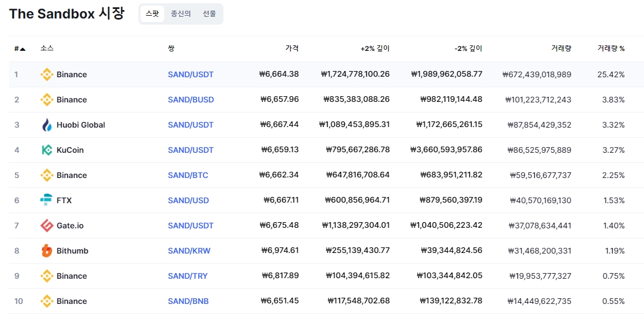Click the depth value ₩1,089,453,895.31

354,125
